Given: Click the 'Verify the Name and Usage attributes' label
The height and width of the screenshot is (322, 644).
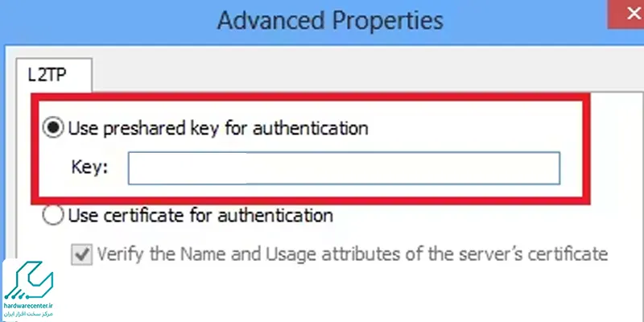Looking at the screenshot, I should [353, 254].
